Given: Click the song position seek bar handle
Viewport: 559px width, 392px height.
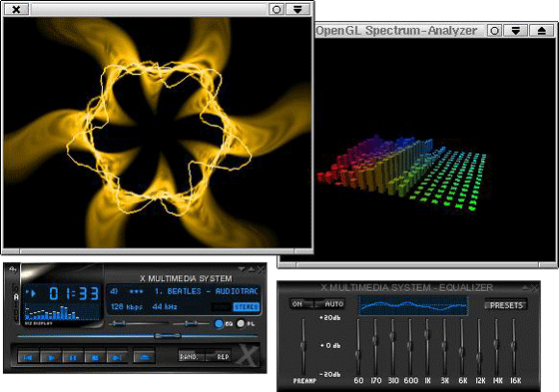Looking at the screenshot, I should [x=168, y=336].
